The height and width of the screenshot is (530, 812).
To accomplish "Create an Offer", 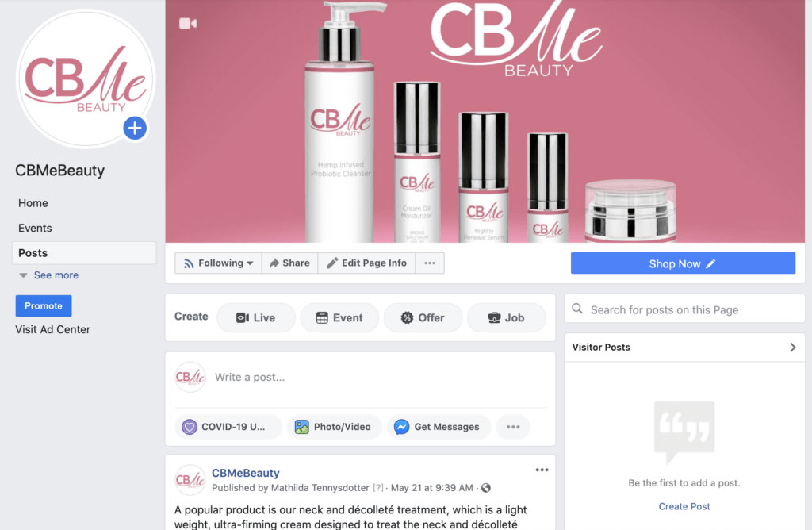I will coord(423,317).
